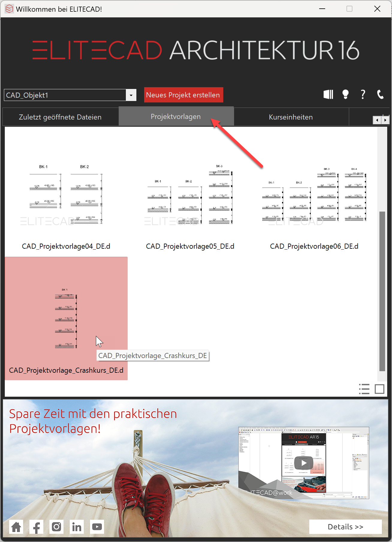Click the template list vertical scrollbar
Image resolution: width=392 pixels, height=542 pixels.
[x=382, y=291]
